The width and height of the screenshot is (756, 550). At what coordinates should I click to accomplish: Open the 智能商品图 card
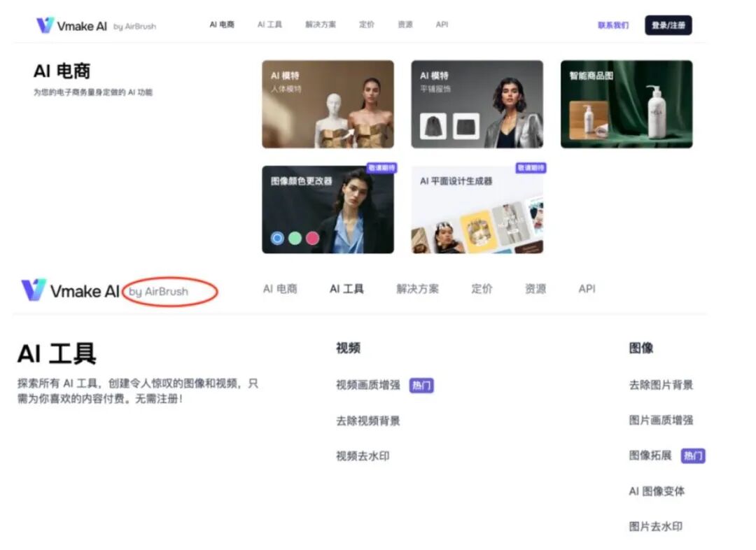click(627, 104)
